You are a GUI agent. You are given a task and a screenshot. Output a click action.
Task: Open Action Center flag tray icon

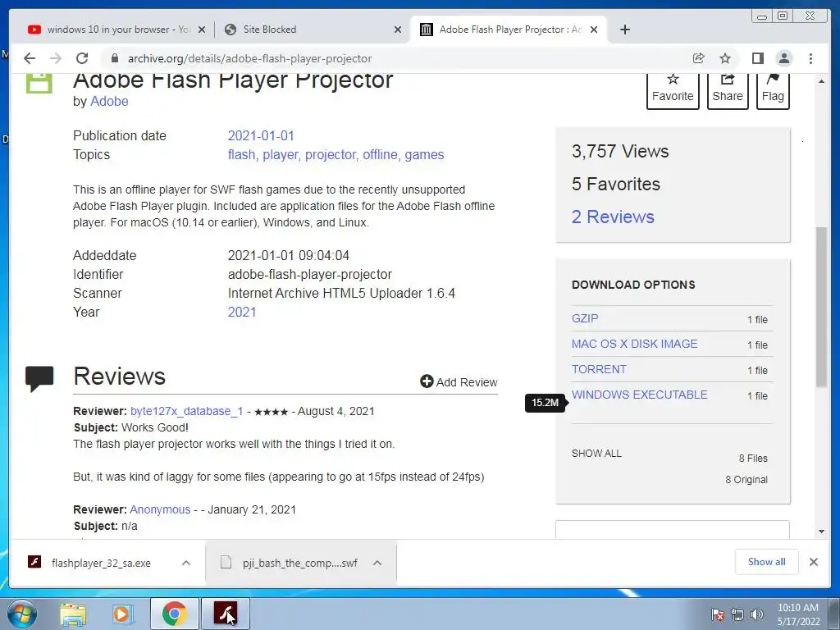pos(717,614)
